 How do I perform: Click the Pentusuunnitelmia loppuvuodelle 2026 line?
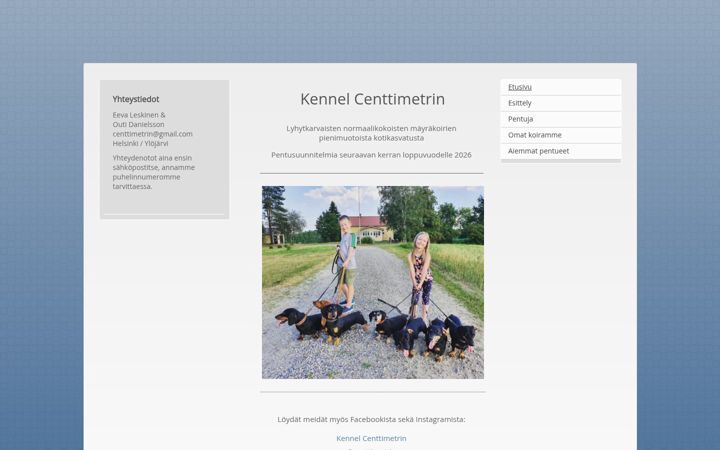[371, 155]
